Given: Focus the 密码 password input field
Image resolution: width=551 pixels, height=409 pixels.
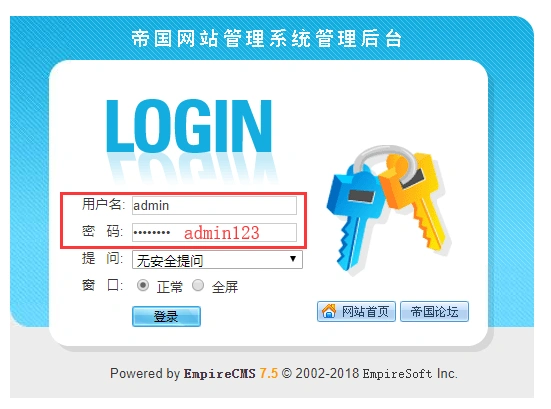Looking at the screenshot, I should click(214, 232).
